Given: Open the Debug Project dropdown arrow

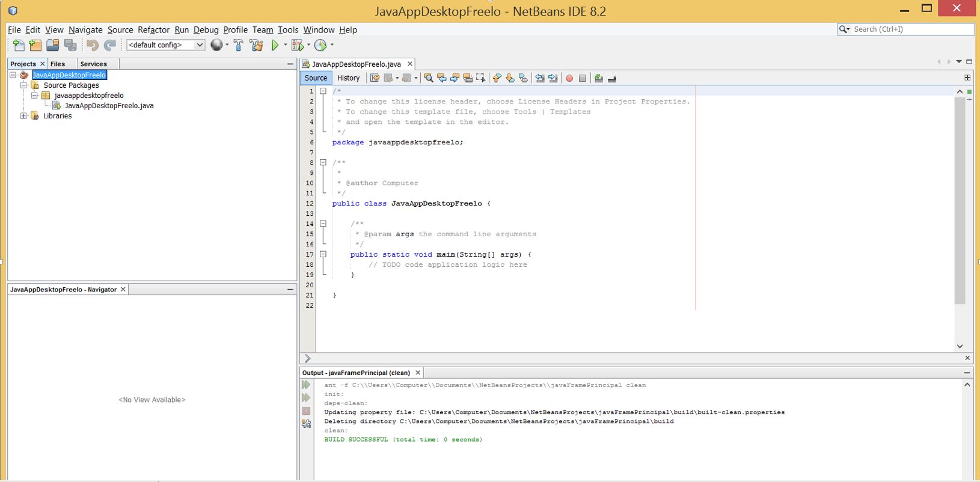Looking at the screenshot, I should pyautogui.click(x=308, y=45).
